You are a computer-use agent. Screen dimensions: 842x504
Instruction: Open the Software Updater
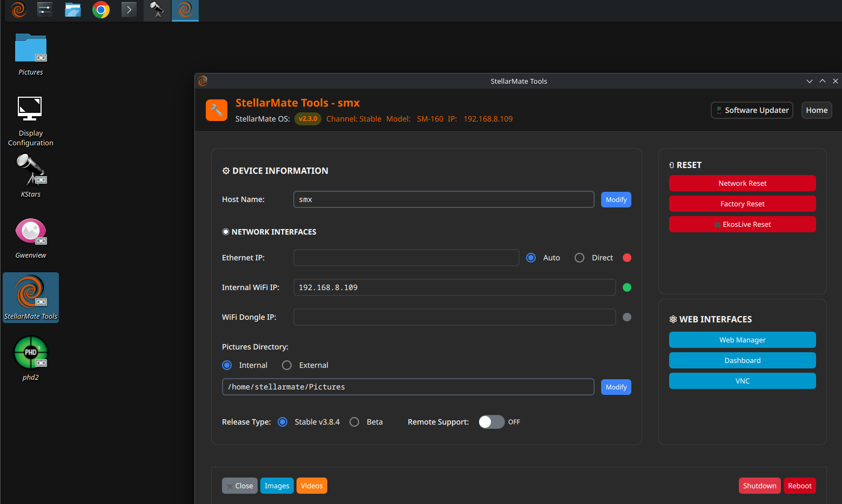(x=752, y=110)
